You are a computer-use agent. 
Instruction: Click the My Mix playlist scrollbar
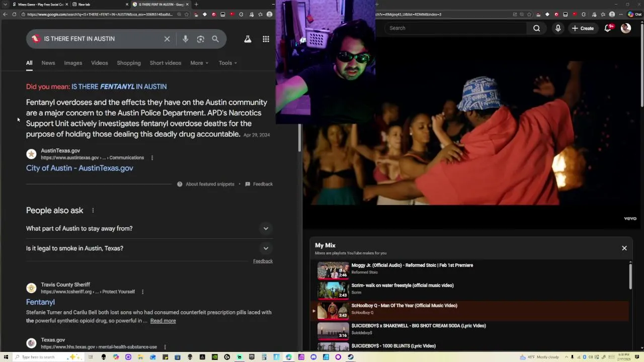(630, 277)
